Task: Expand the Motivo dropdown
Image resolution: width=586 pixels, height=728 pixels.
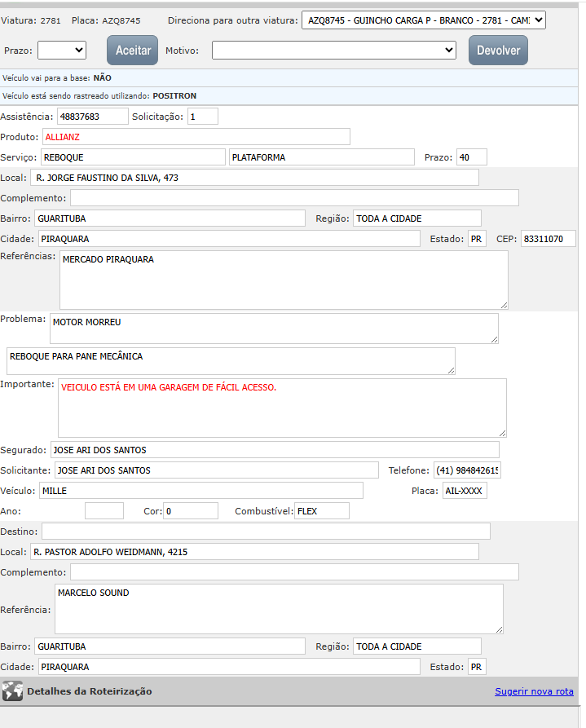Action: 333,51
